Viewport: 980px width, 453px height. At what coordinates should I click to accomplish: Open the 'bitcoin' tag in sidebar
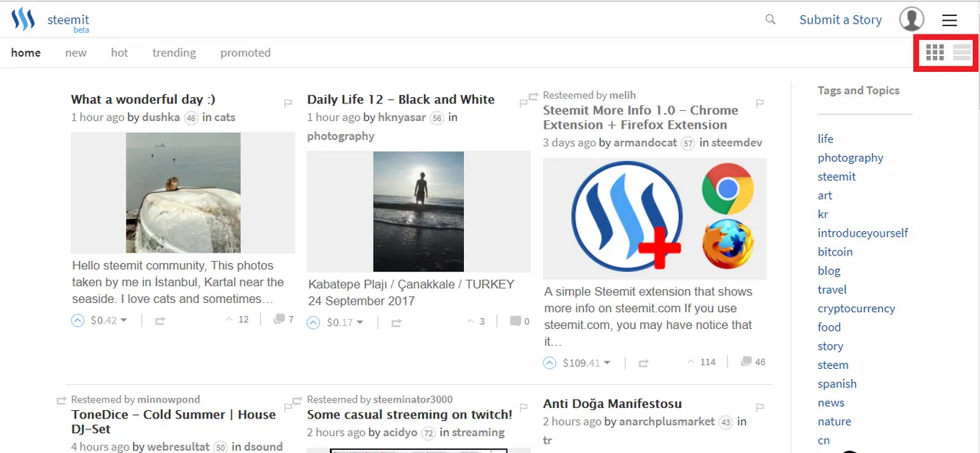[x=835, y=252]
